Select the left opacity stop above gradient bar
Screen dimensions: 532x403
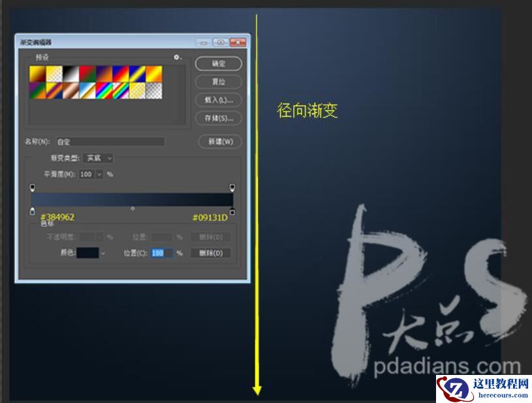32,187
